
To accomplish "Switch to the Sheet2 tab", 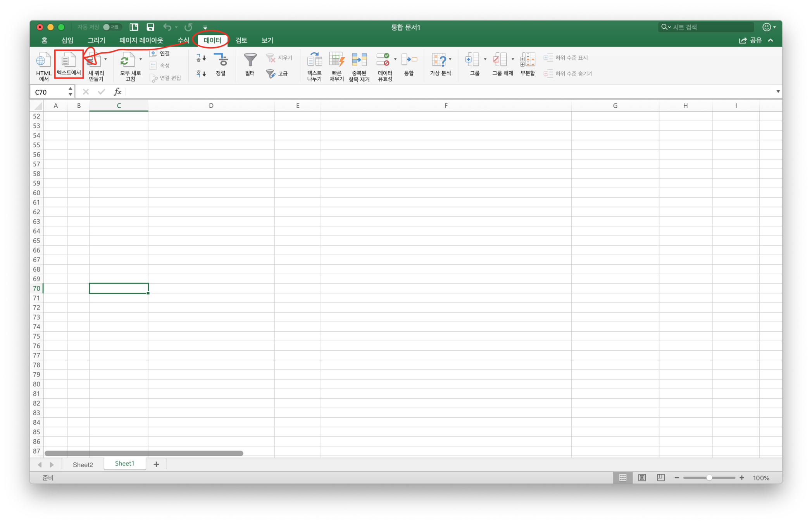I will pos(83,465).
